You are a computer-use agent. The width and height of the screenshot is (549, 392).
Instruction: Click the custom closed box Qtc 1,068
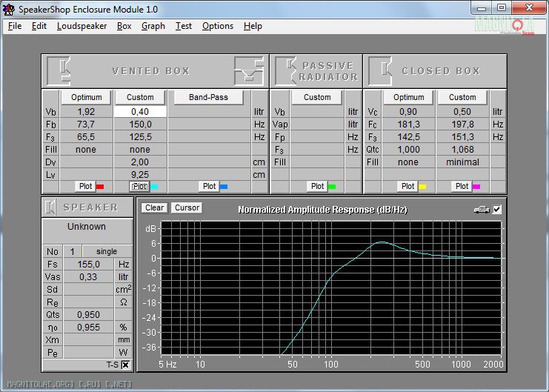(x=462, y=150)
